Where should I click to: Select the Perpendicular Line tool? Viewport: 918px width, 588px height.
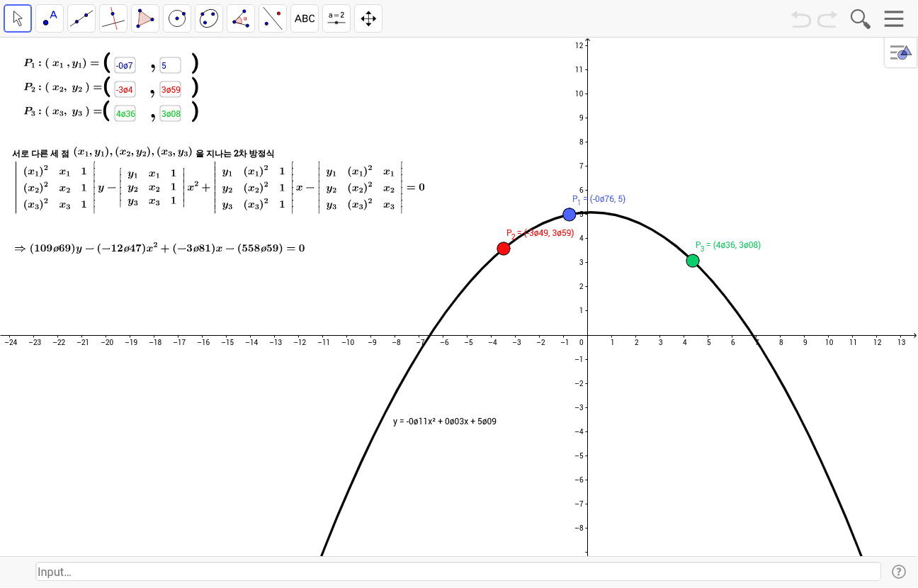click(113, 18)
